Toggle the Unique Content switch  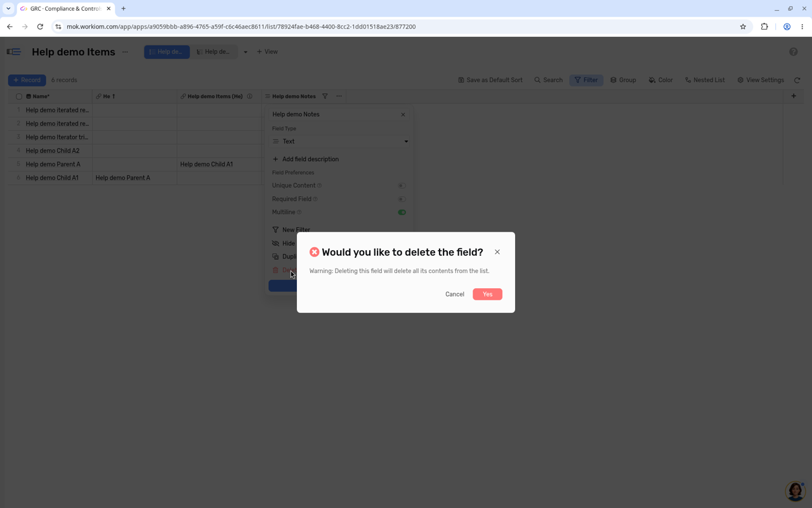402,185
